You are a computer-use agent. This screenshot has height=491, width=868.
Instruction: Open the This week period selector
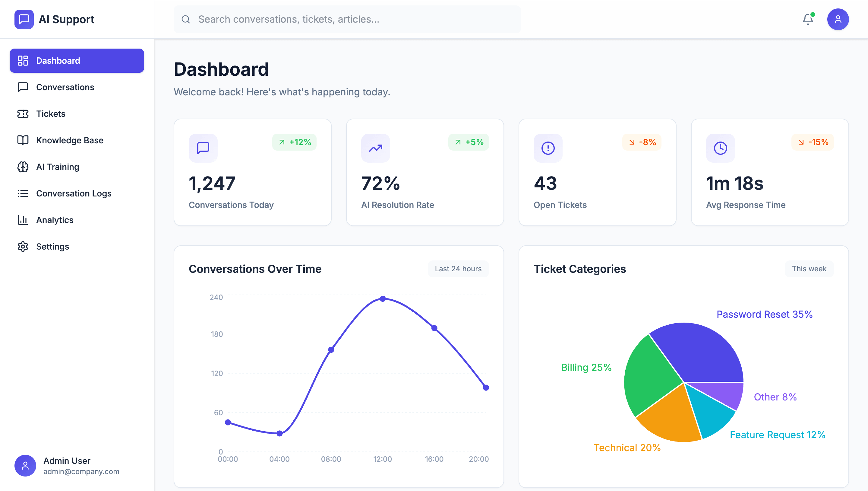[x=809, y=269]
